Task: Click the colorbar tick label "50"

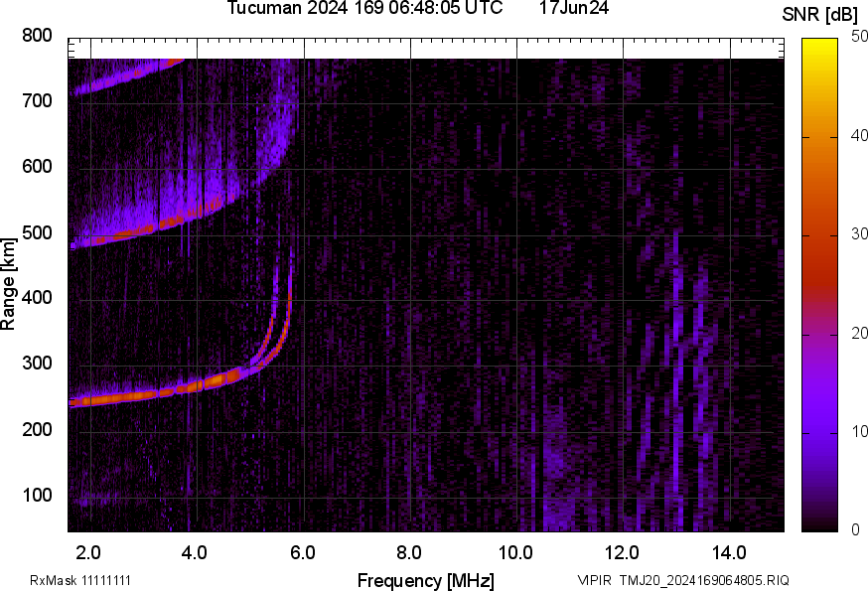Action: point(859,37)
